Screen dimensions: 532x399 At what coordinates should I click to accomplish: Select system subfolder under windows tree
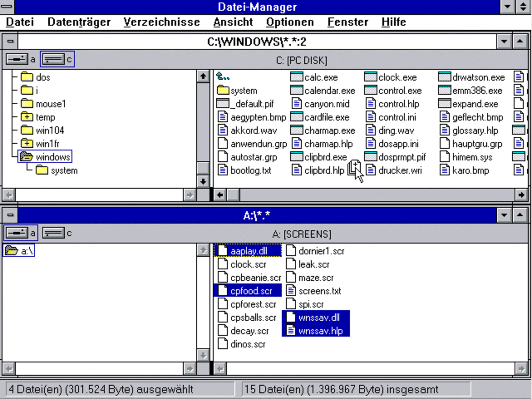click(57, 170)
